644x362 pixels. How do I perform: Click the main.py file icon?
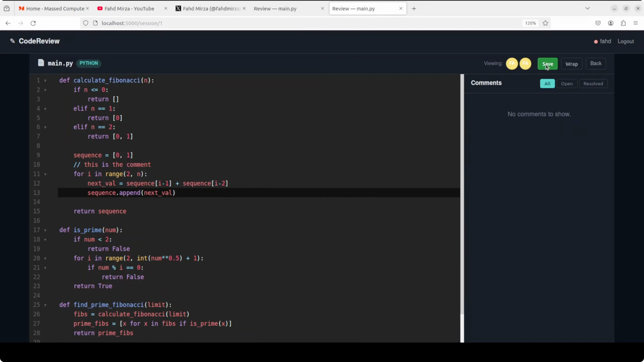[41, 63]
